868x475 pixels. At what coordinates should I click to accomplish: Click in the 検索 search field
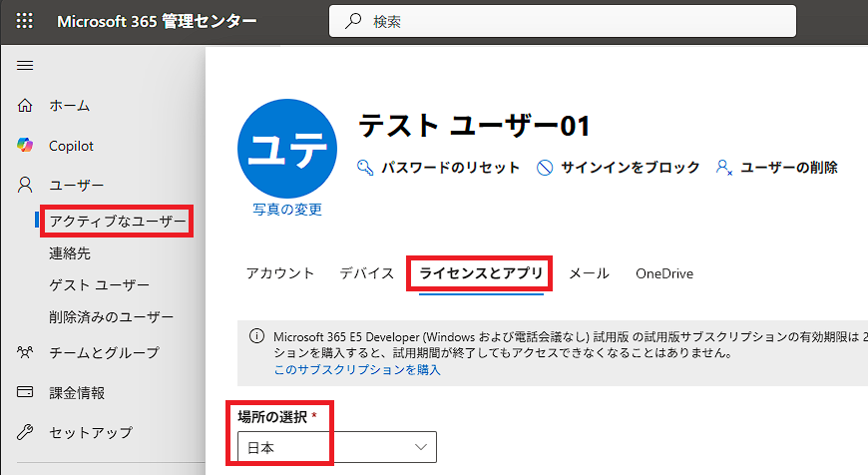coord(563,21)
